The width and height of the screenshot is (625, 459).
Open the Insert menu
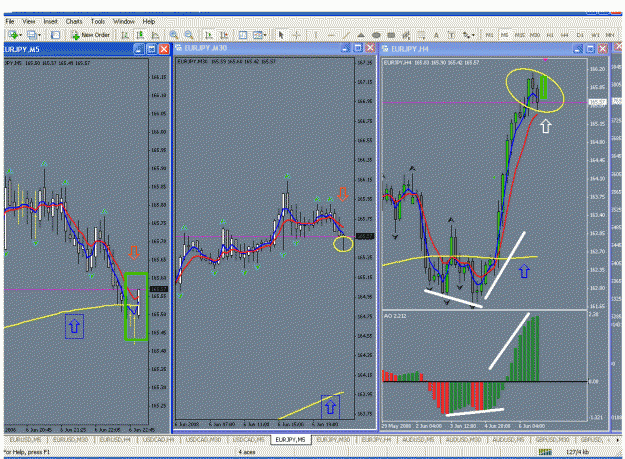51,21
